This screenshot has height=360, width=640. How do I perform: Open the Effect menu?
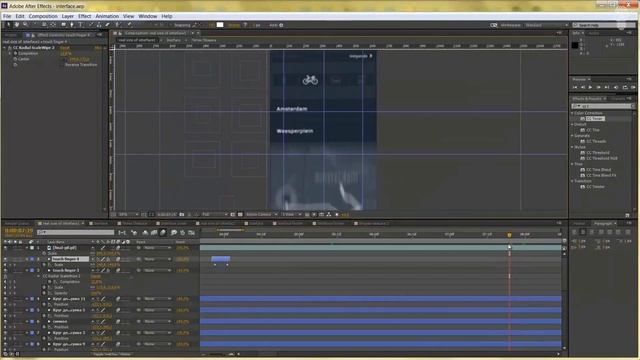pyautogui.click(x=84, y=16)
